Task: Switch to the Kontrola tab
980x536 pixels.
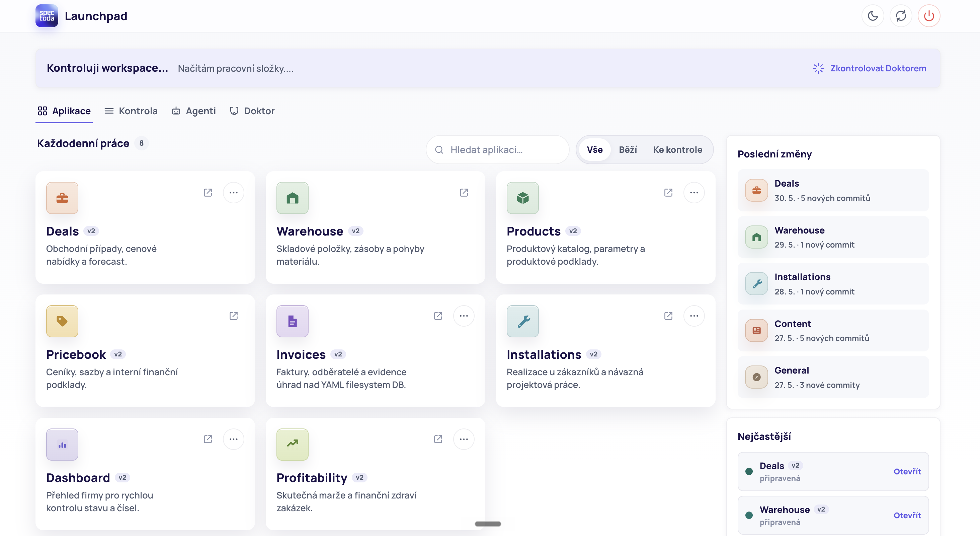Action: click(x=131, y=111)
